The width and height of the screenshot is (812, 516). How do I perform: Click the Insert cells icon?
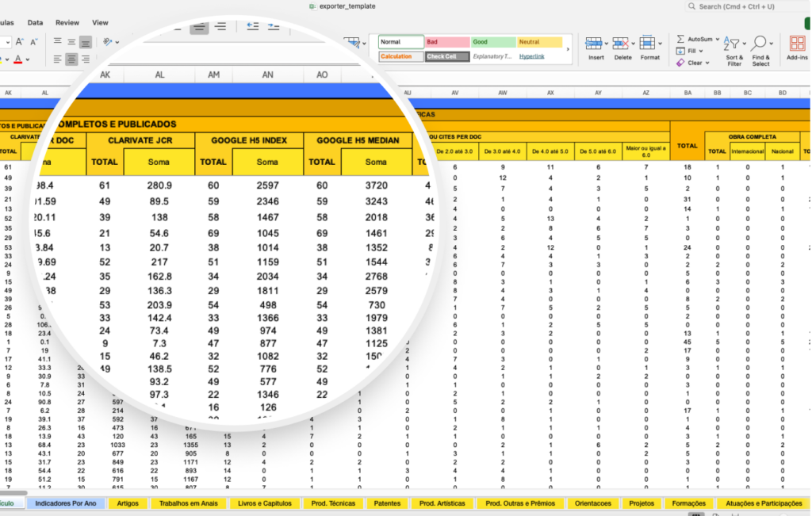point(593,44)
